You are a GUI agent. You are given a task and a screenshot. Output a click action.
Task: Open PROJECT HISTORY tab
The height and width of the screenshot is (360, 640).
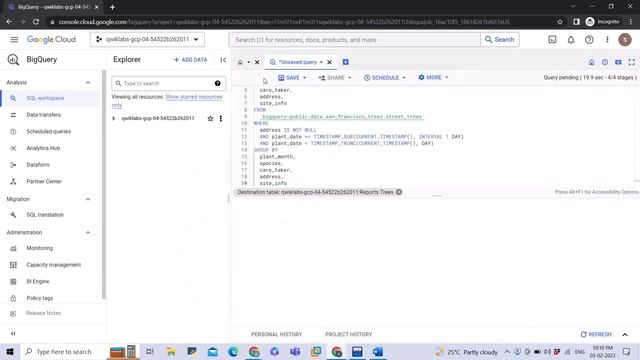point(349,334)
